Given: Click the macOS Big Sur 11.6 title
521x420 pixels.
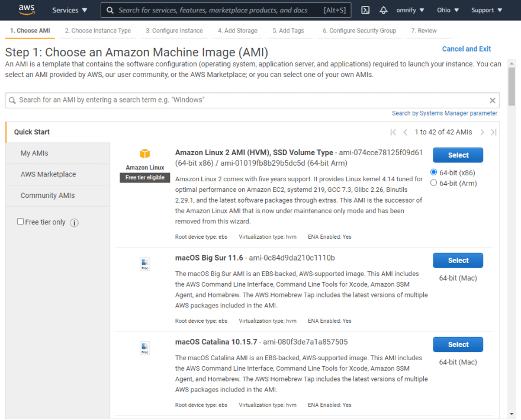Looking at the screenshot, I should (x=209, y=258).
